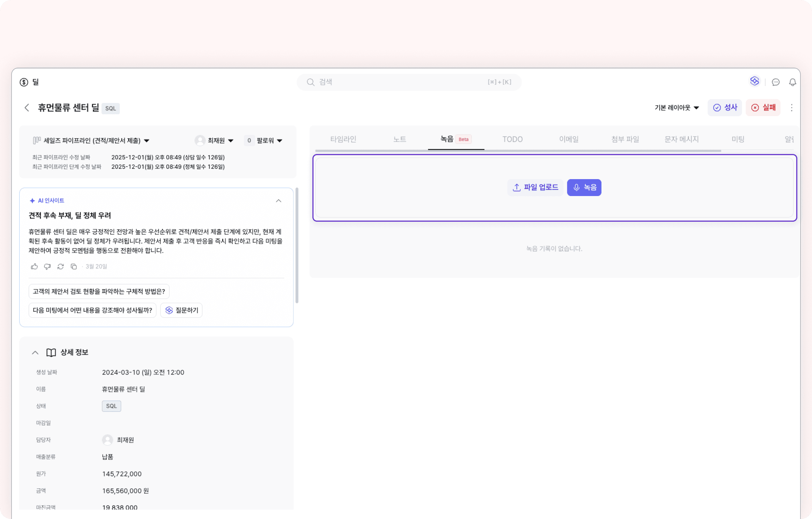
Task: Go back using the left arrow icon
Action: (27, 108)
